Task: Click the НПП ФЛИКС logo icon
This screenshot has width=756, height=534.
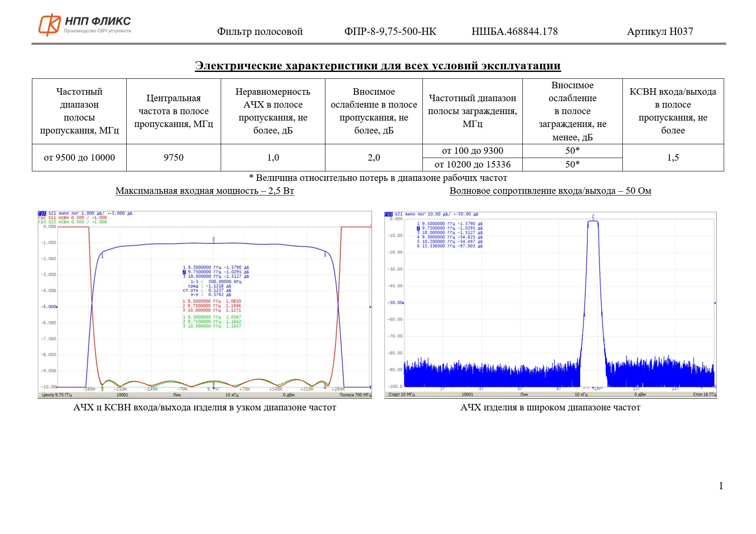Action: (50, 25)
